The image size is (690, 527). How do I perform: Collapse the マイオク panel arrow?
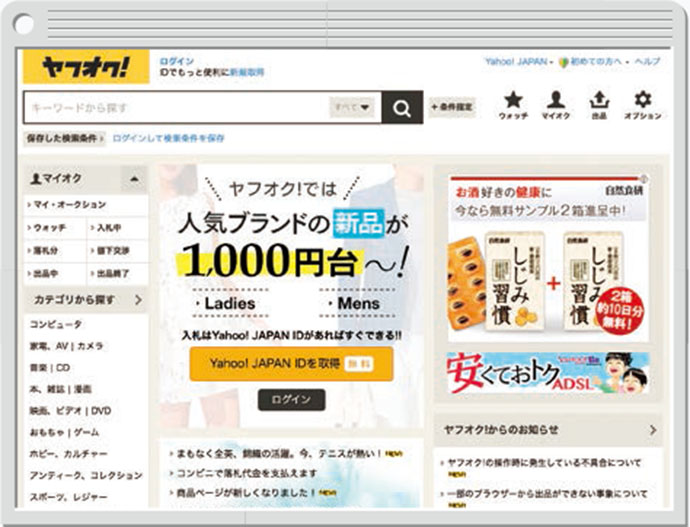(x=134, y=179)
